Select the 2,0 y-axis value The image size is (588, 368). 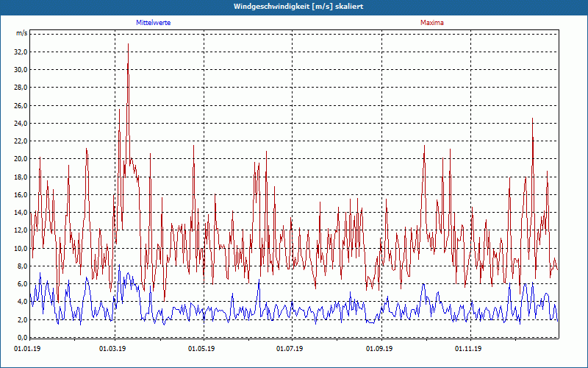tap(22, 319)
